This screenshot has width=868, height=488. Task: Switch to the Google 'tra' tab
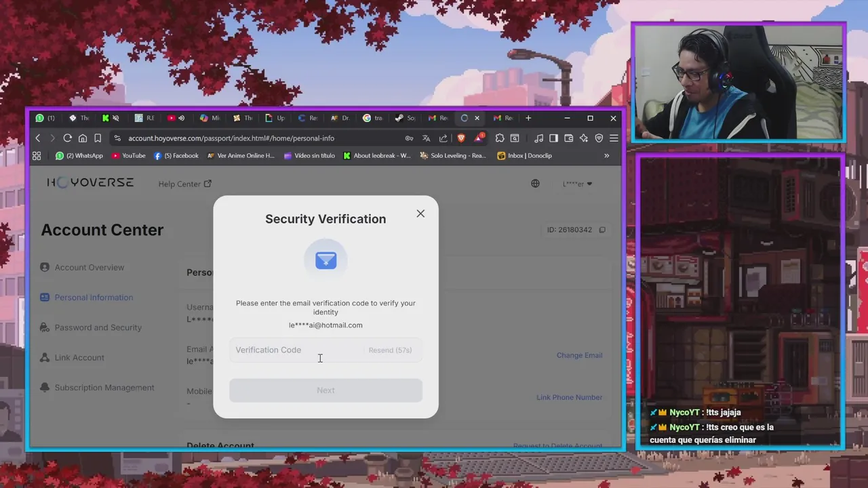point(372,118)
